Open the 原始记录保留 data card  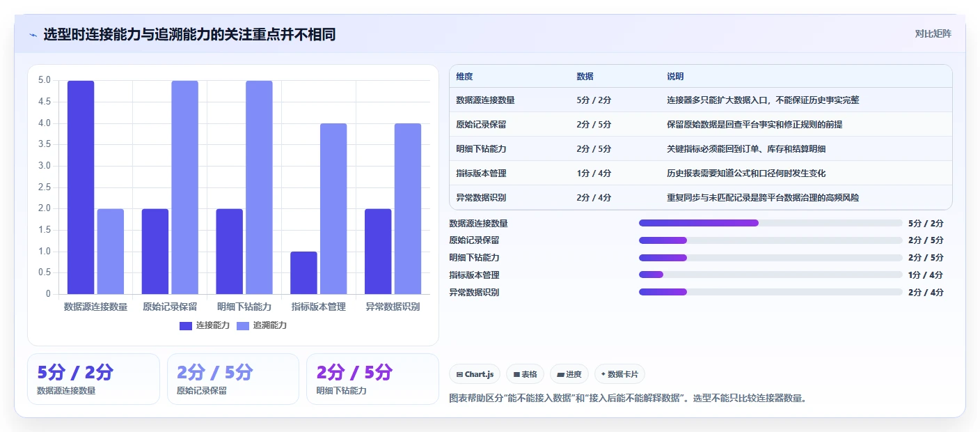233,379
